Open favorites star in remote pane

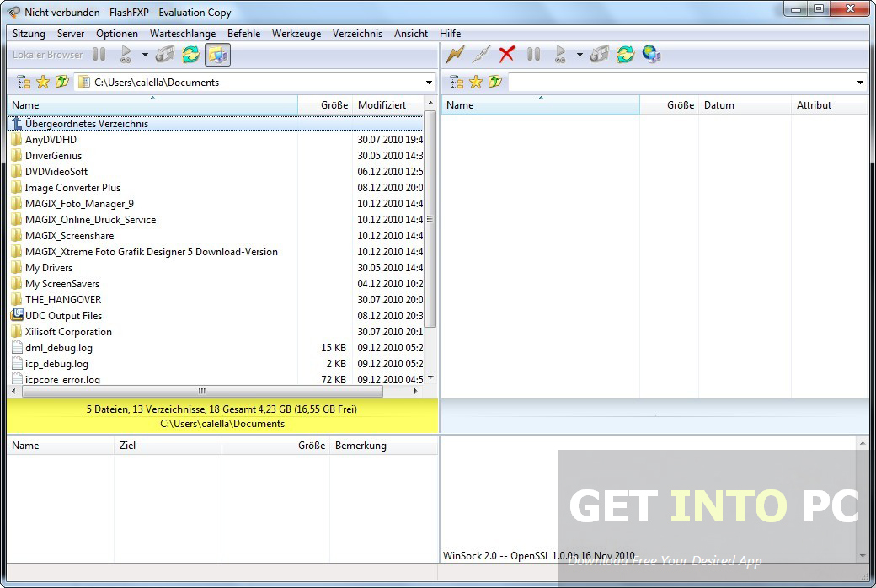pos(476,83)
